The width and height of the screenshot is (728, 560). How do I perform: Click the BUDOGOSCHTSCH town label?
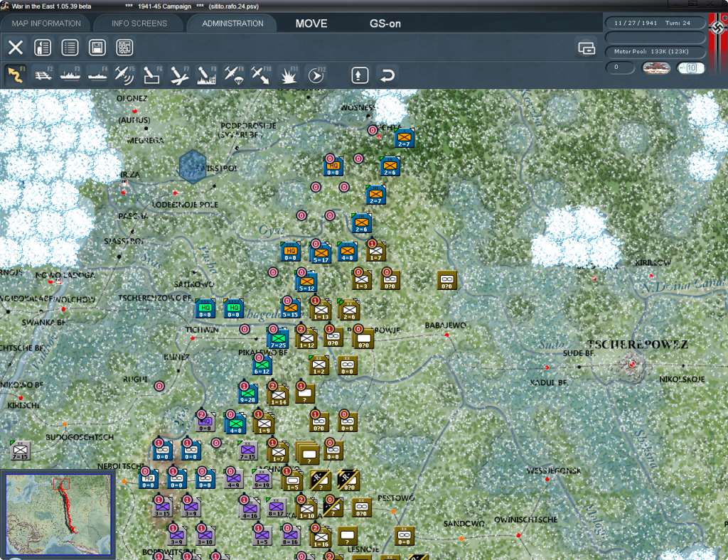tap(80, 437)
